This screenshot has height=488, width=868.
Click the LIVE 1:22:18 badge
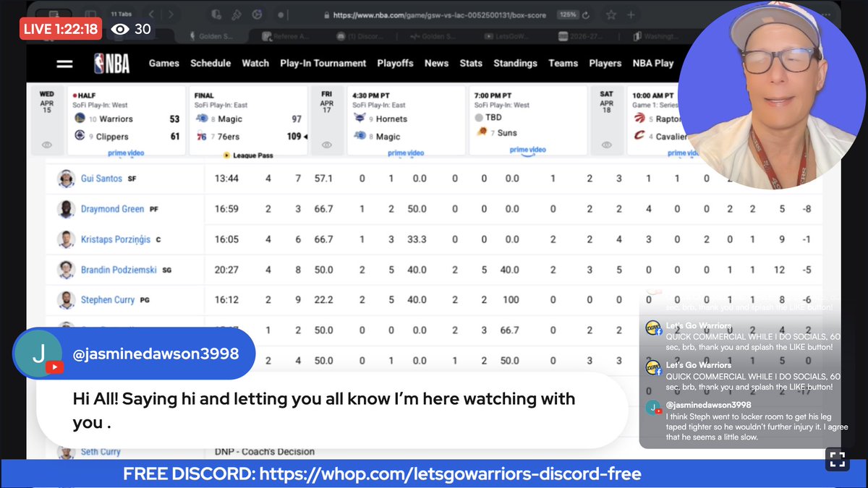tap(61, 29)
